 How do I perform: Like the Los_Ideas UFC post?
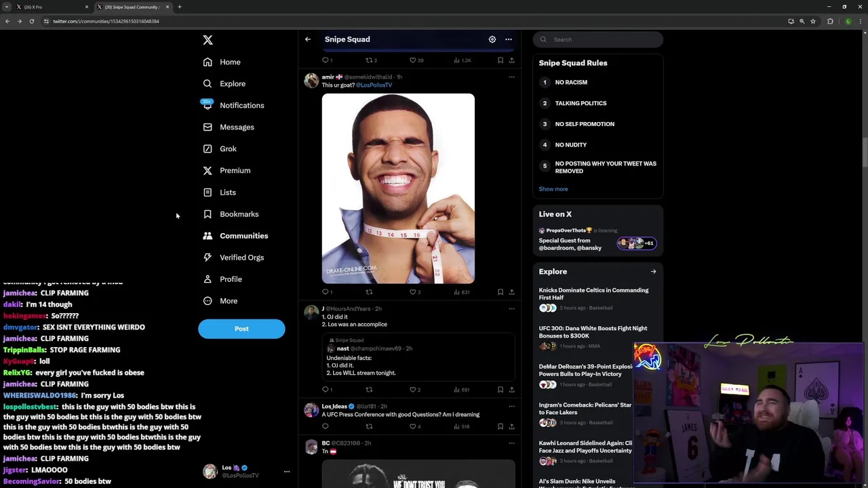point(414,426)
